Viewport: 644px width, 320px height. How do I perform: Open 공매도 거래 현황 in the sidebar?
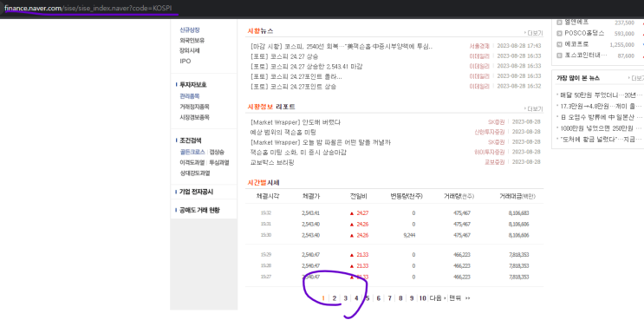pos(199,210)
